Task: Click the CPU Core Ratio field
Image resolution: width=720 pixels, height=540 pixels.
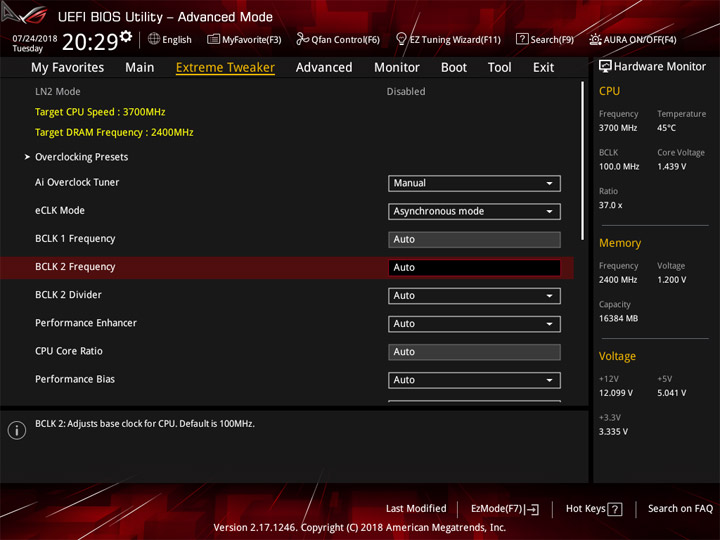Action: pos(474,352)
